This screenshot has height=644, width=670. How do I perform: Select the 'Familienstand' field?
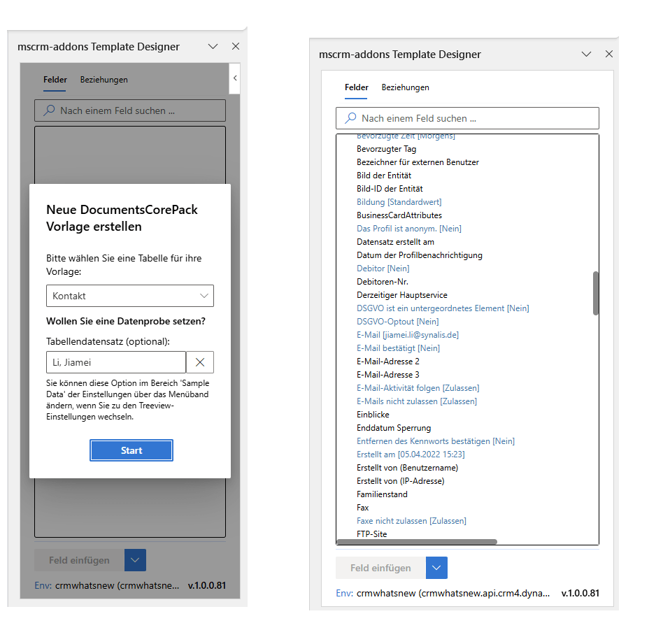point(382,494)
